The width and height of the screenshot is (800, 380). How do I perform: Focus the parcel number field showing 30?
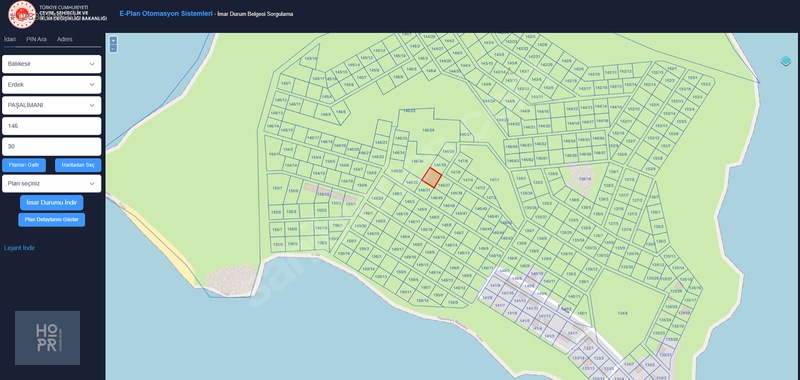(52, 146)
